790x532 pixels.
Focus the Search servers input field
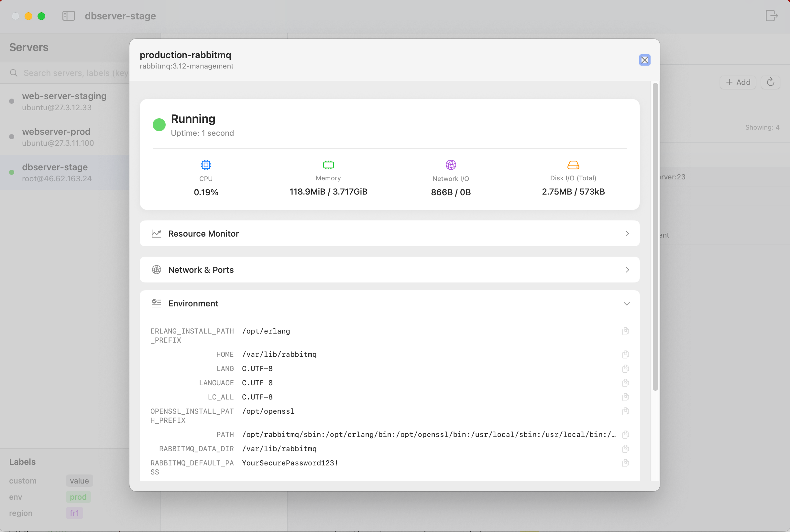click(x=76, y=73)
